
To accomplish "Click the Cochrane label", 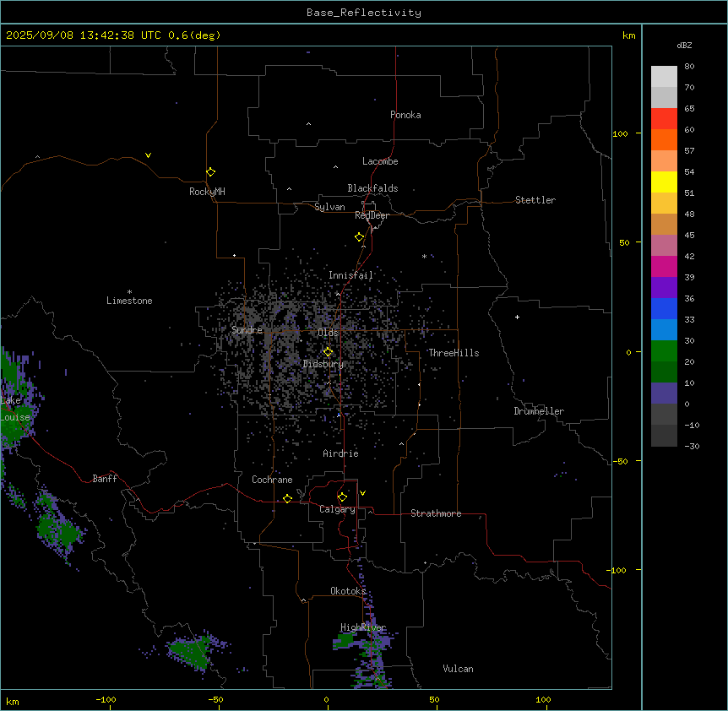I will (x=272, y=480).
